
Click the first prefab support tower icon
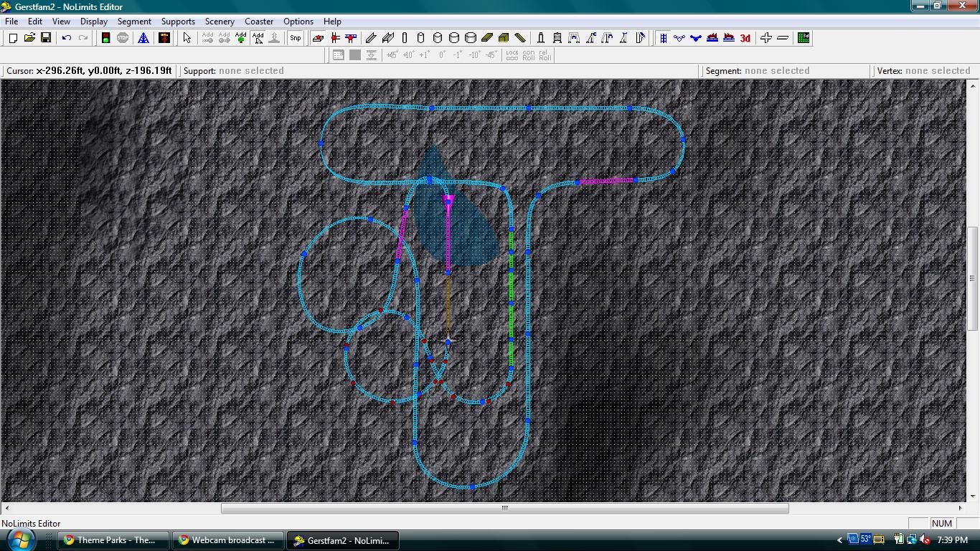[x=541, y=38]
